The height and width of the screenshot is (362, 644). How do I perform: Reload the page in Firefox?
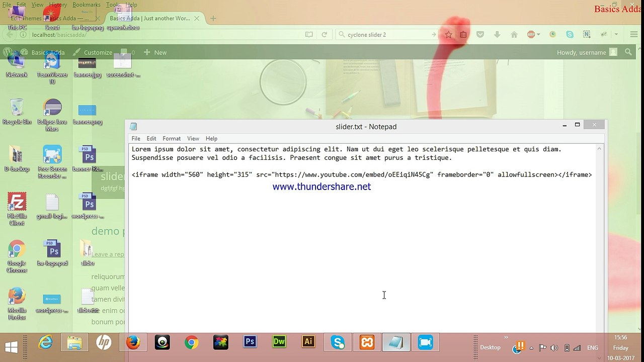[x=325, y=35]
